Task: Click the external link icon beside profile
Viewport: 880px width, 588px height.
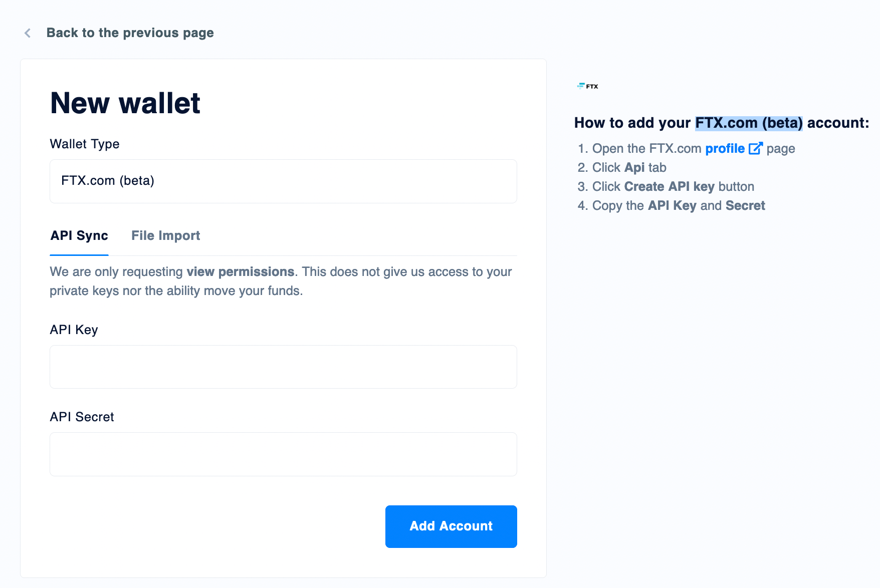Action: click(x=755, y=149)
